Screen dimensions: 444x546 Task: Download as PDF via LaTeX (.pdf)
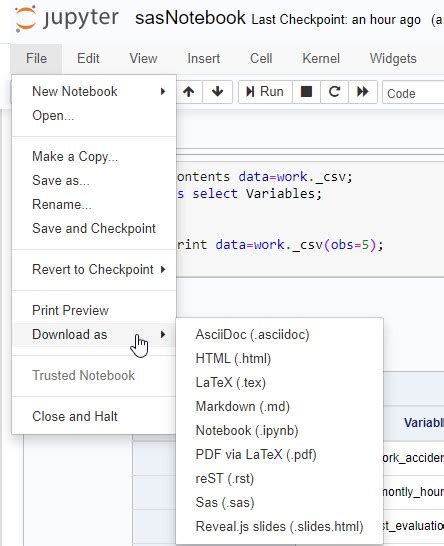click(280, 455)
